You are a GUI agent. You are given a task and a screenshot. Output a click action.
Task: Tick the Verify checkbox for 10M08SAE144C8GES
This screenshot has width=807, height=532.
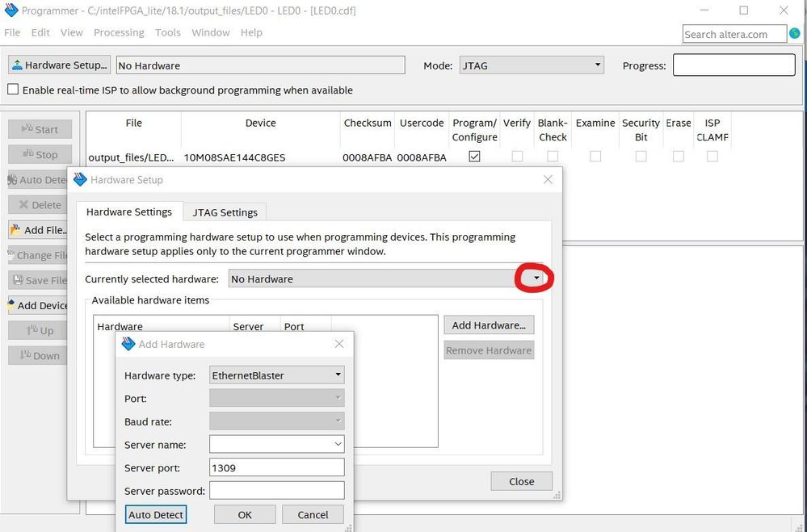[x=517, y=156]
